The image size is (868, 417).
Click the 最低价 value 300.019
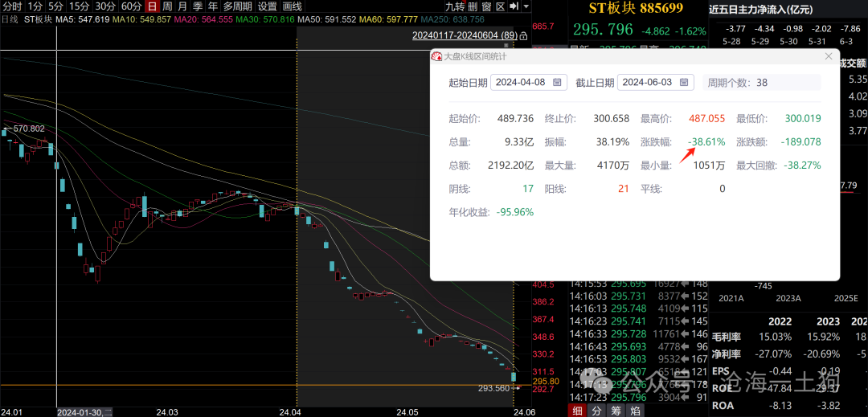coord(803,118)
